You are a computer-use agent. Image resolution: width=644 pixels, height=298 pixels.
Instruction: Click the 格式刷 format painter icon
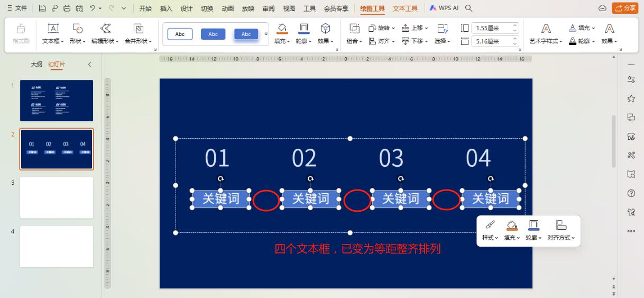(22, 33)
